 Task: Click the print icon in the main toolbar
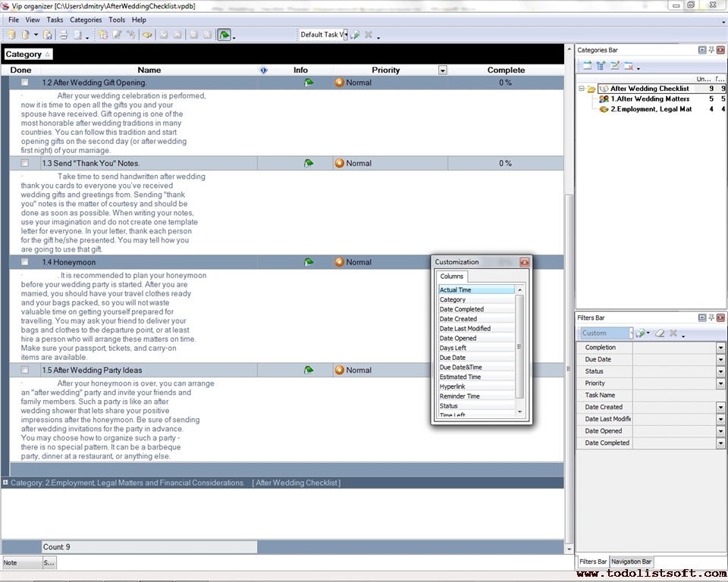point(64,35)
